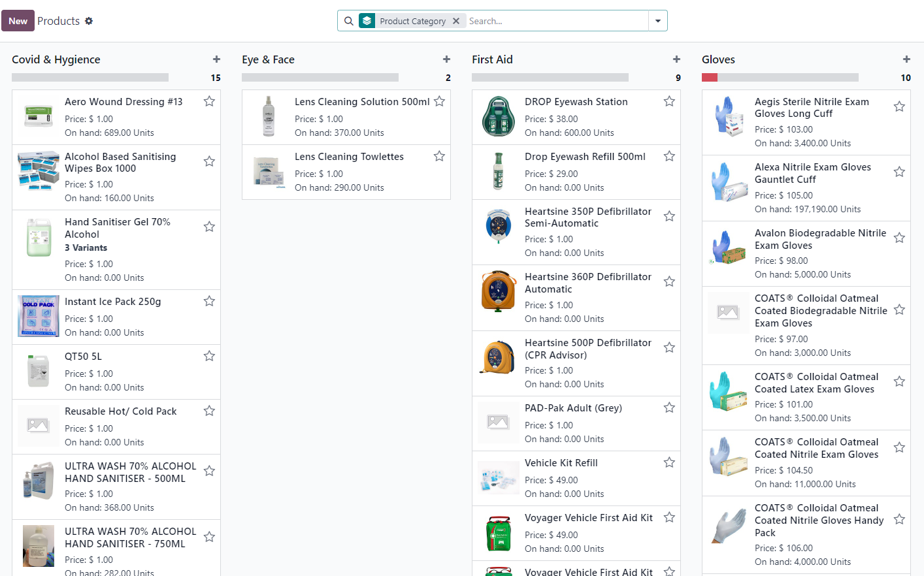Remove the Product Category filter
This screenshot has width=924, height=576.
[456, 21]
